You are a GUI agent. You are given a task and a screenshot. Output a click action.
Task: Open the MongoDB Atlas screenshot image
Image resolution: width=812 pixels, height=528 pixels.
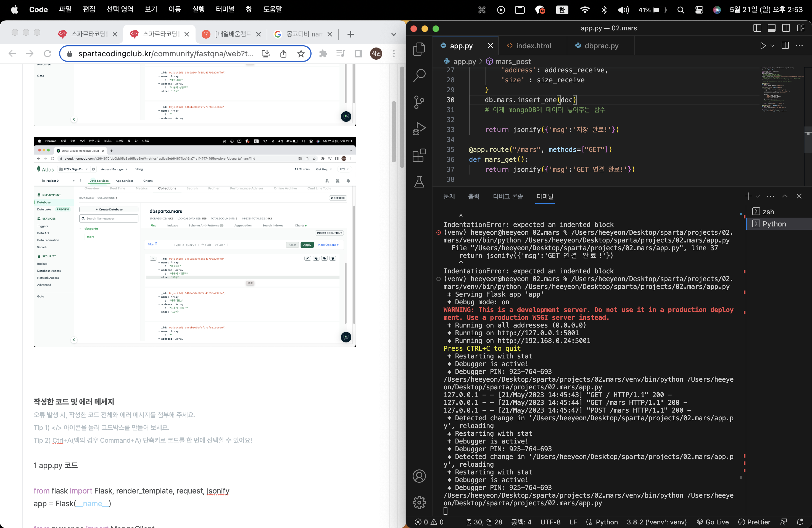point(194,242)
